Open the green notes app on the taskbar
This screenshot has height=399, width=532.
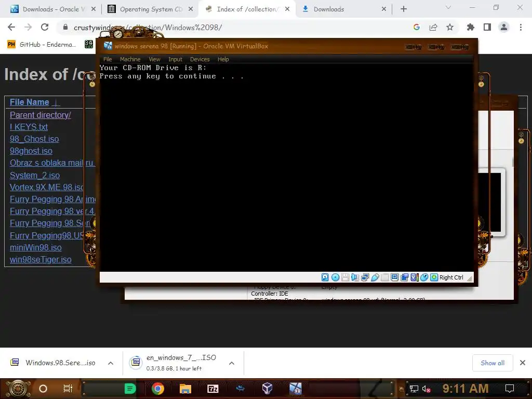coord(130,389)
